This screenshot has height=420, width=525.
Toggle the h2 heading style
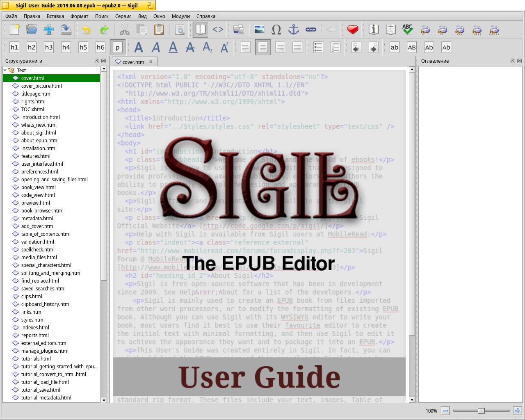pos(32,47)
